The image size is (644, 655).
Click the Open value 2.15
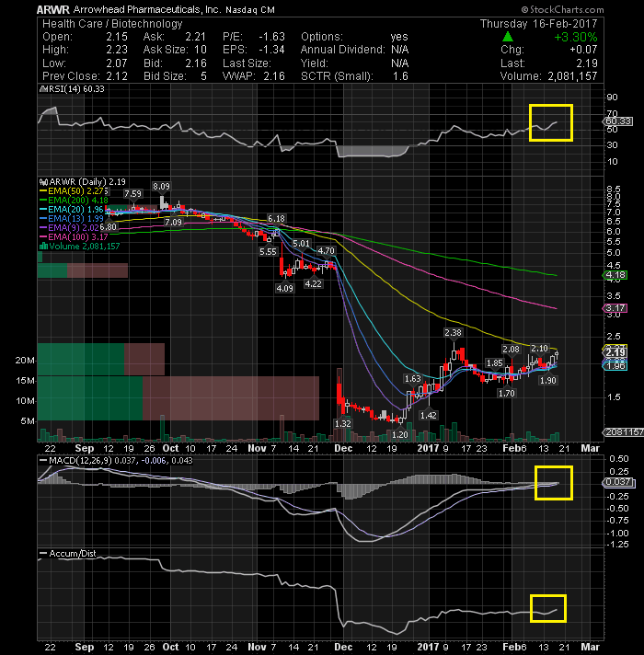pos(117,37)
